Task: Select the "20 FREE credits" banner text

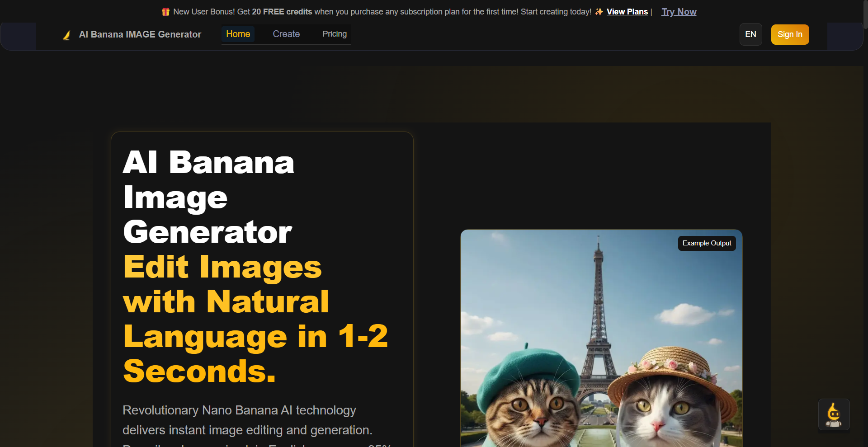Action: [282, 12]
